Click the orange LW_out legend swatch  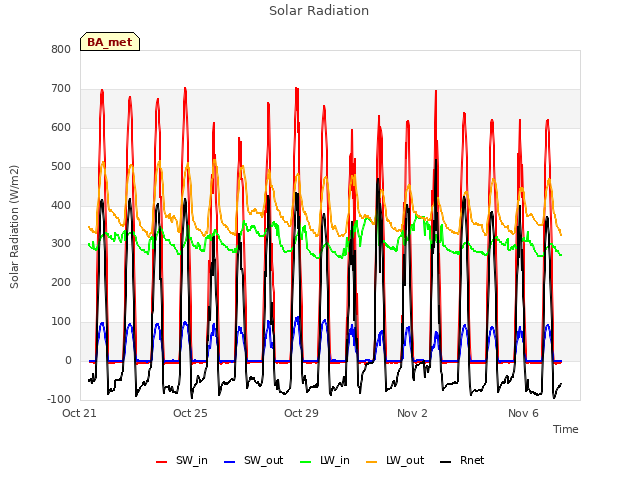coord(371,462)
